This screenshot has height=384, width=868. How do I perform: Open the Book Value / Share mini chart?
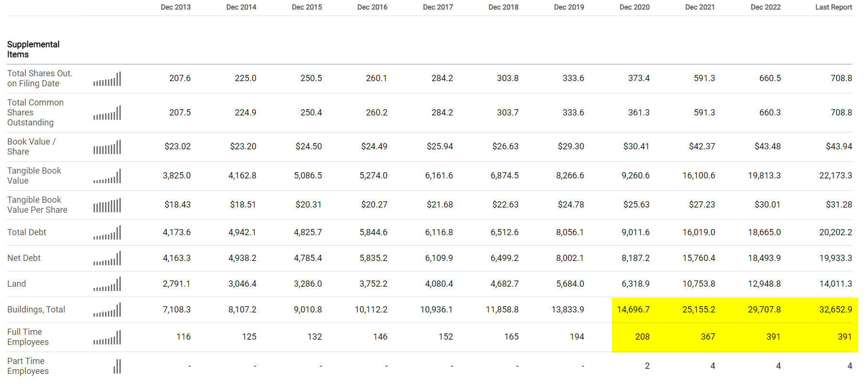click(107, 147)
